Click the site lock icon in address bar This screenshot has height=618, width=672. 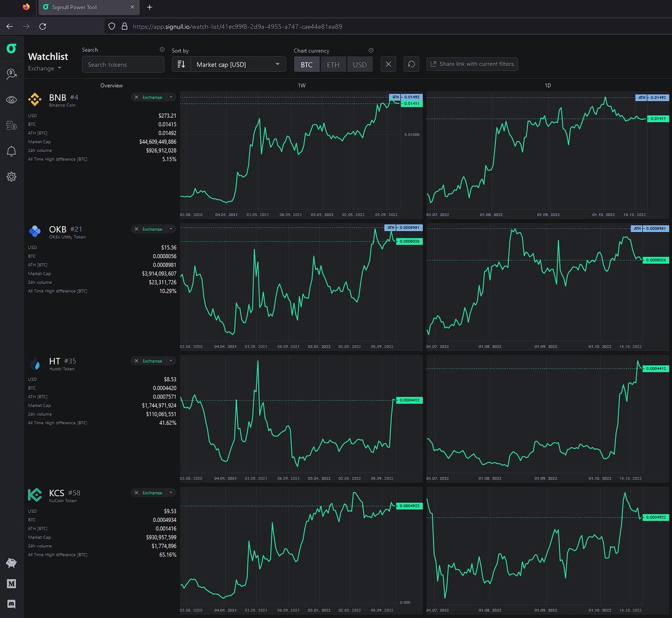point(124,26)
